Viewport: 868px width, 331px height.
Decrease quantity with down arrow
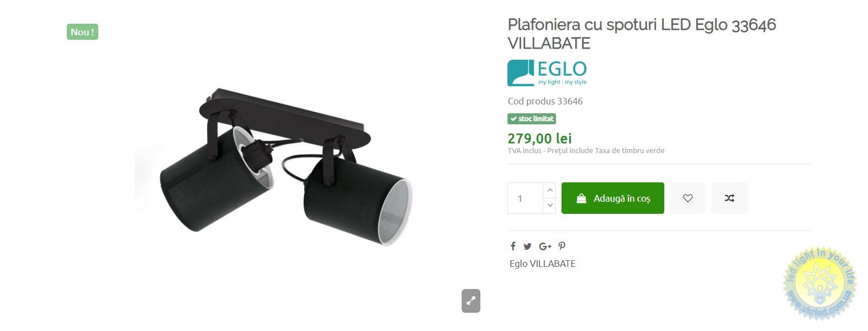tap(550, 206)
